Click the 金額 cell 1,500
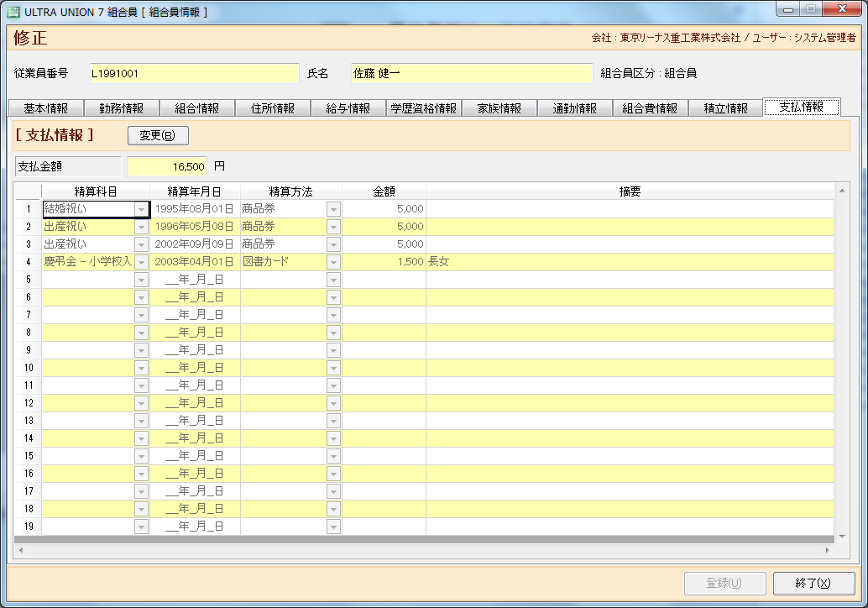 pos(384,262)
